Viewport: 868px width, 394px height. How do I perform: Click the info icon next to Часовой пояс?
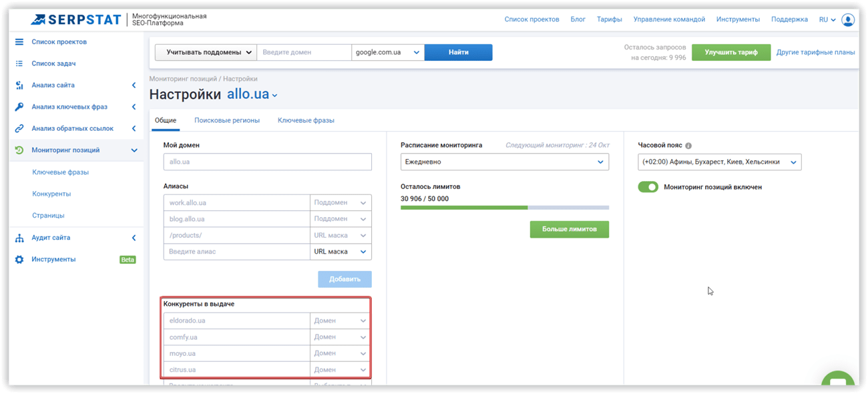pos(688,146)
